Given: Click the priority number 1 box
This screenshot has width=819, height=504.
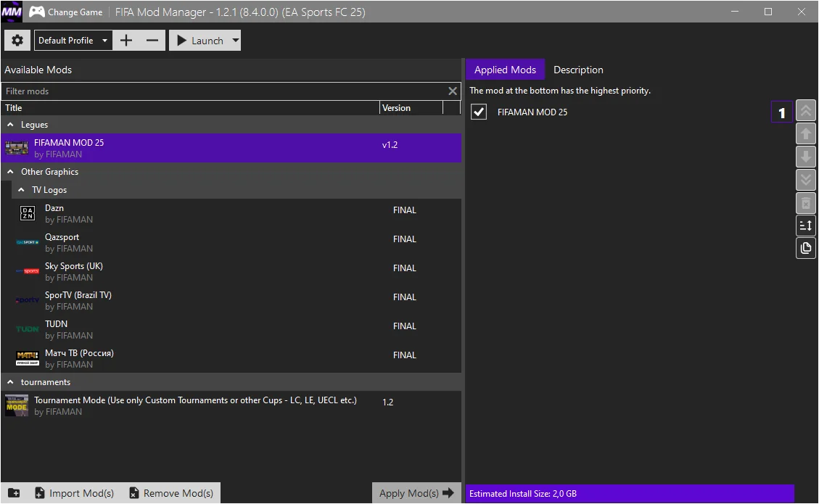Looking at the screenshot, I should (781, 112).
